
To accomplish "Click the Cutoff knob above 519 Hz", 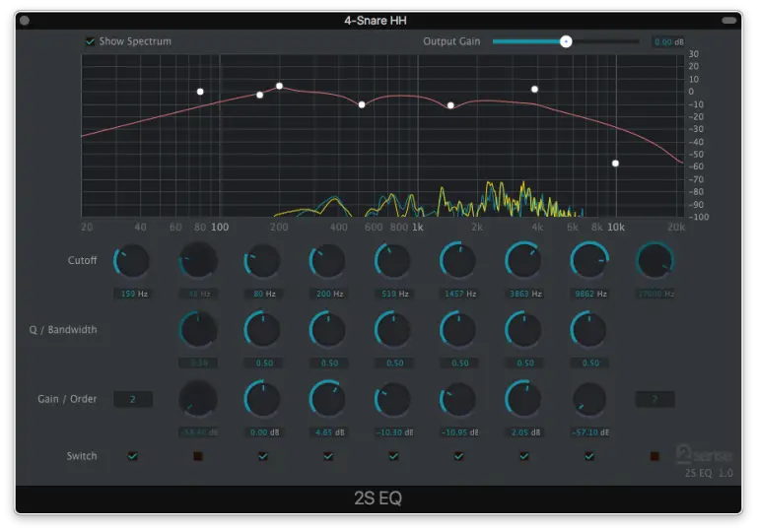I will pyautogui.click(x=392, y=261).
